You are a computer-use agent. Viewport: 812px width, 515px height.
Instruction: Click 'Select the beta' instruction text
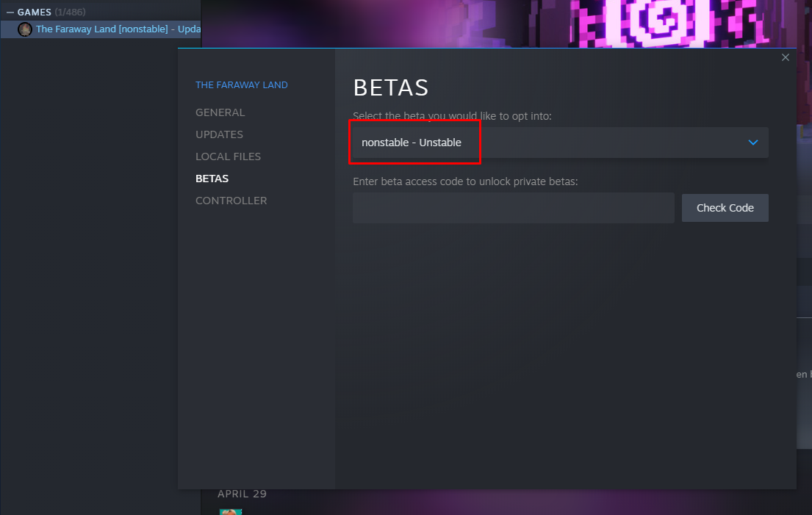pos(452,116)
